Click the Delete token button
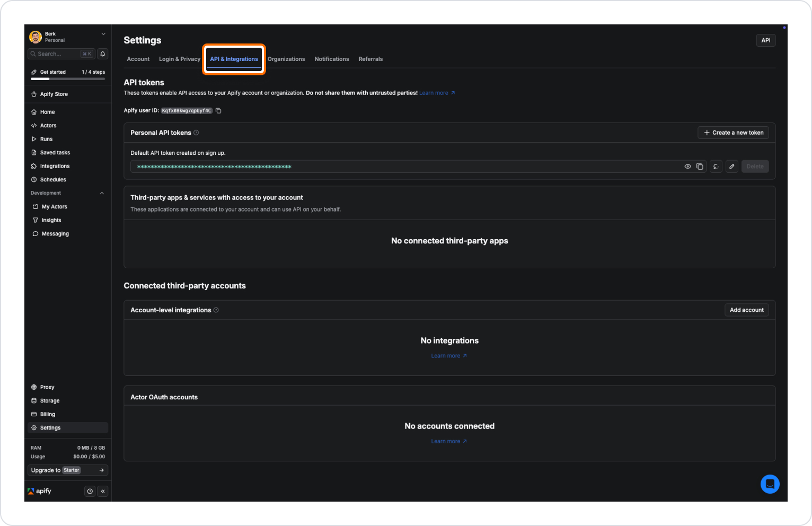 coord(755,166)
